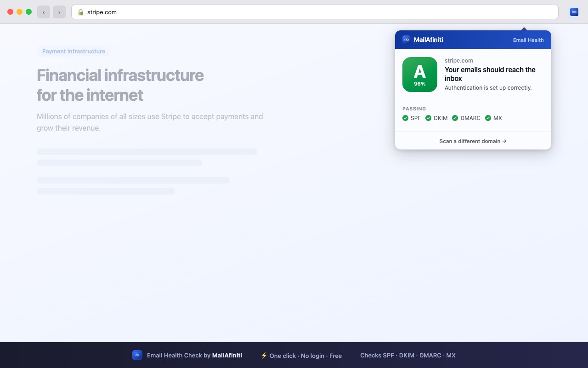Click "Your emails should reach the inbox" heading
588x368 pixels.
(x=490, y=74)
